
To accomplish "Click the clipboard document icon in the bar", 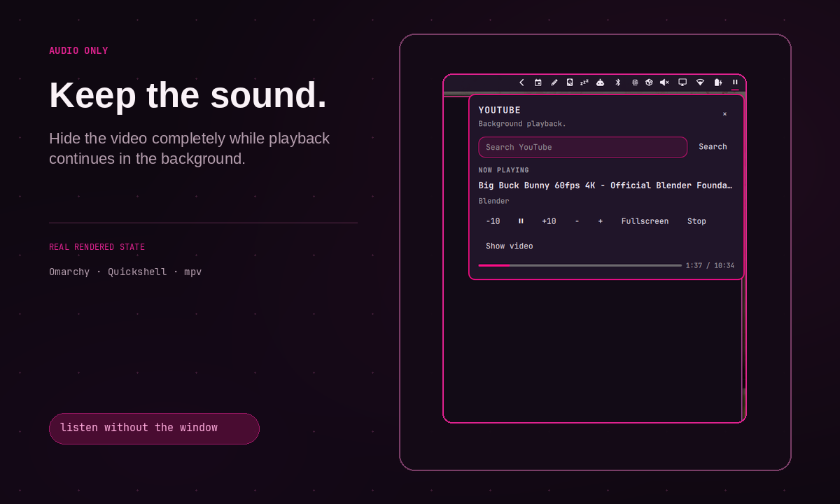I will tap(635, 83).
